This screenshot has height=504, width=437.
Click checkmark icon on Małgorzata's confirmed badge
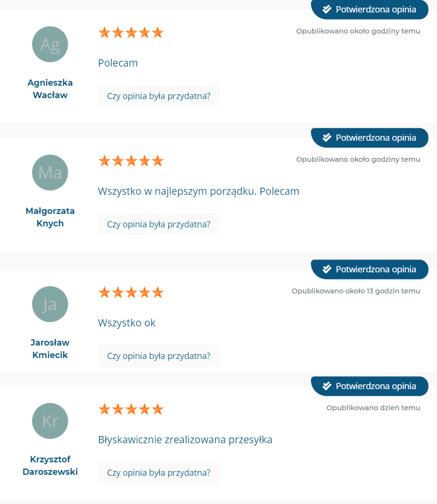pos(327,137)
